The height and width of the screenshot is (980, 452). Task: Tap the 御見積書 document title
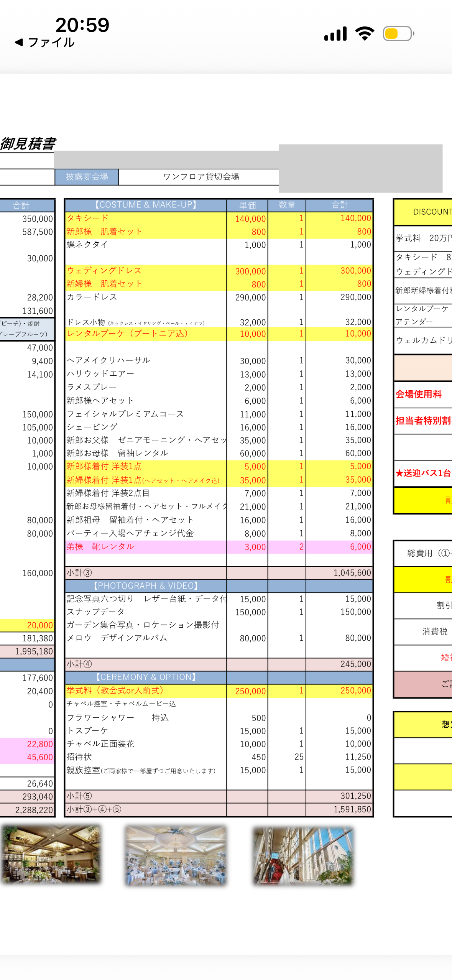(x=28, y=144)
